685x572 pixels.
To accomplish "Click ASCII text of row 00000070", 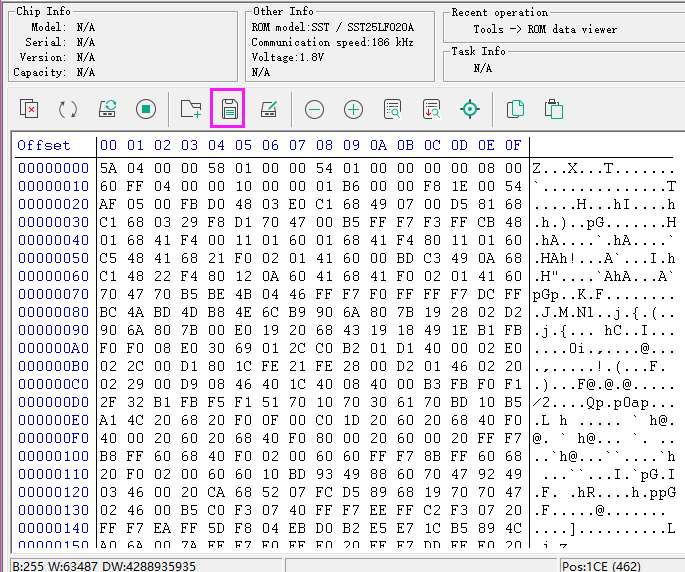I will pyautogui.click(x=604, y=295).
